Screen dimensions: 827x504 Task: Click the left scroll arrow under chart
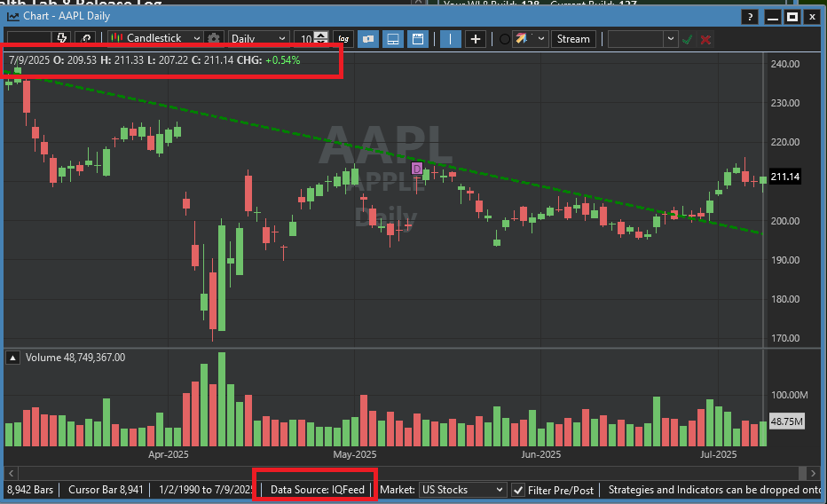[x=11, y=473]
